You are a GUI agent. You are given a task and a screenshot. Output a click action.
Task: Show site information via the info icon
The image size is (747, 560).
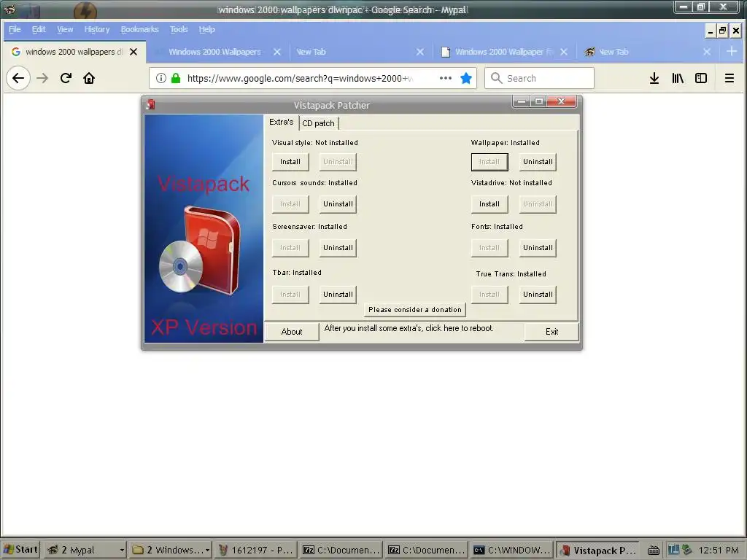coord(161,78)
